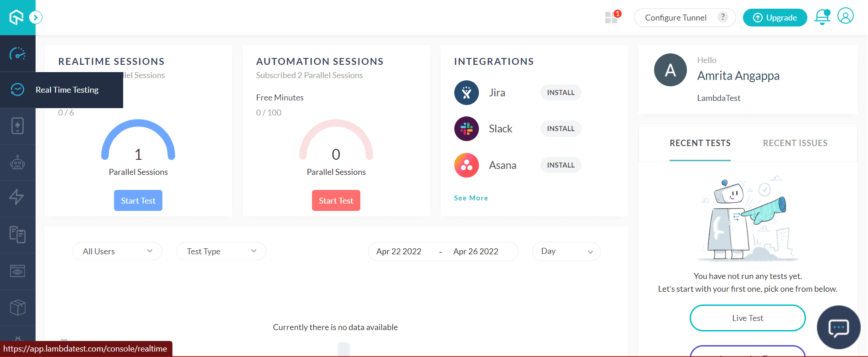Open the Day interval dropdown

click(566, 252)
